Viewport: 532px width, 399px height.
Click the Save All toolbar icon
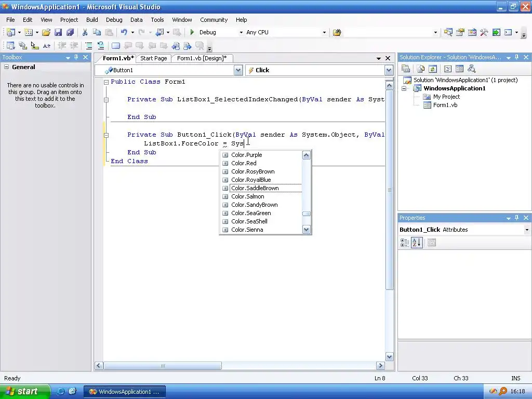tap(70, 32)
